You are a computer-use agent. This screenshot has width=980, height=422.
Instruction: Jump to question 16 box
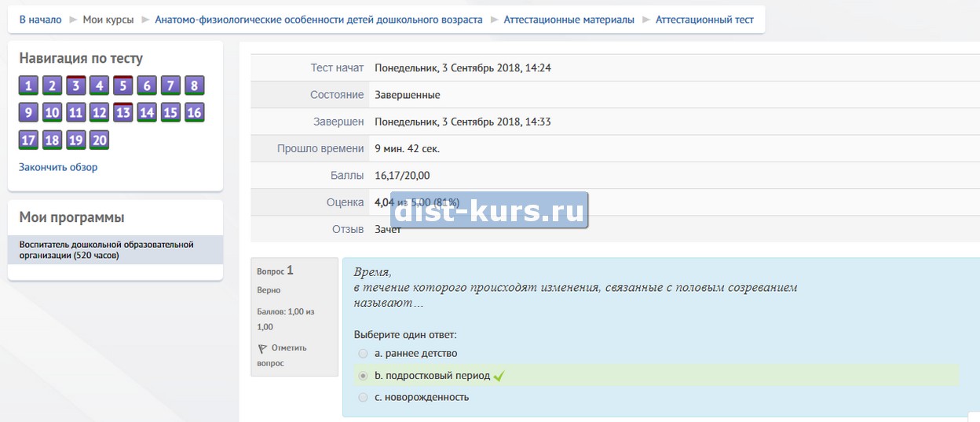pyautogui.click(x=194, y=113)
